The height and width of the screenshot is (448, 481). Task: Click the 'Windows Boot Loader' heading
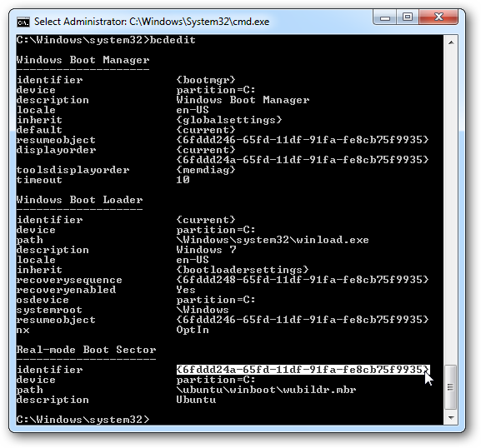tap(80, 200)
